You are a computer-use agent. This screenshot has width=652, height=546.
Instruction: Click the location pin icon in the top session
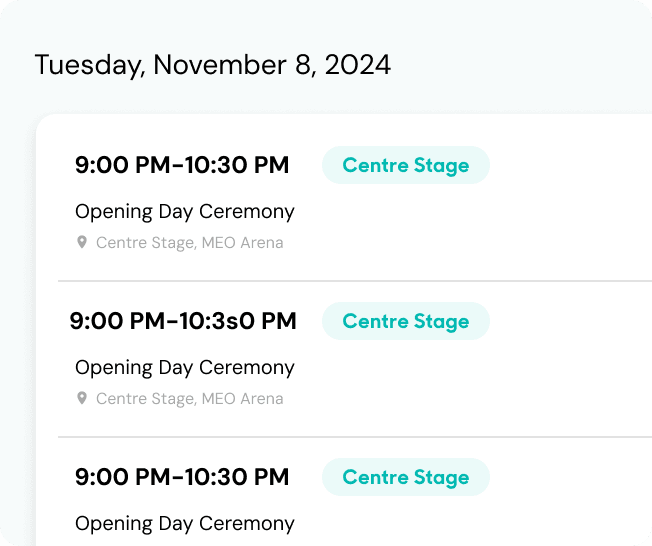coord(82,242)
